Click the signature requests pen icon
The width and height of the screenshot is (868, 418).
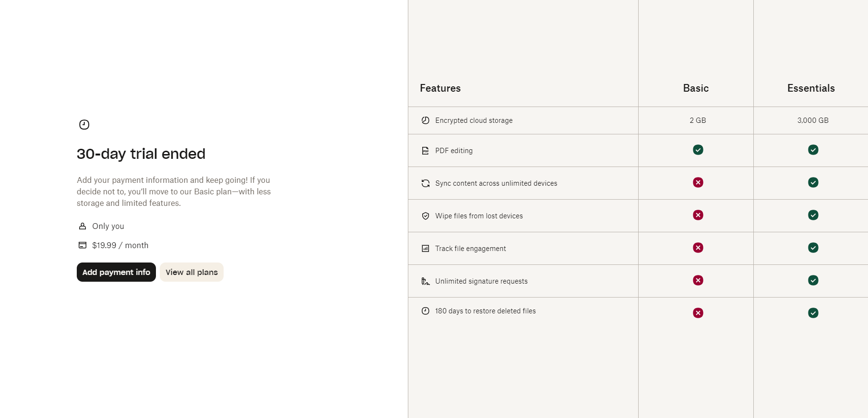(426, 281)
